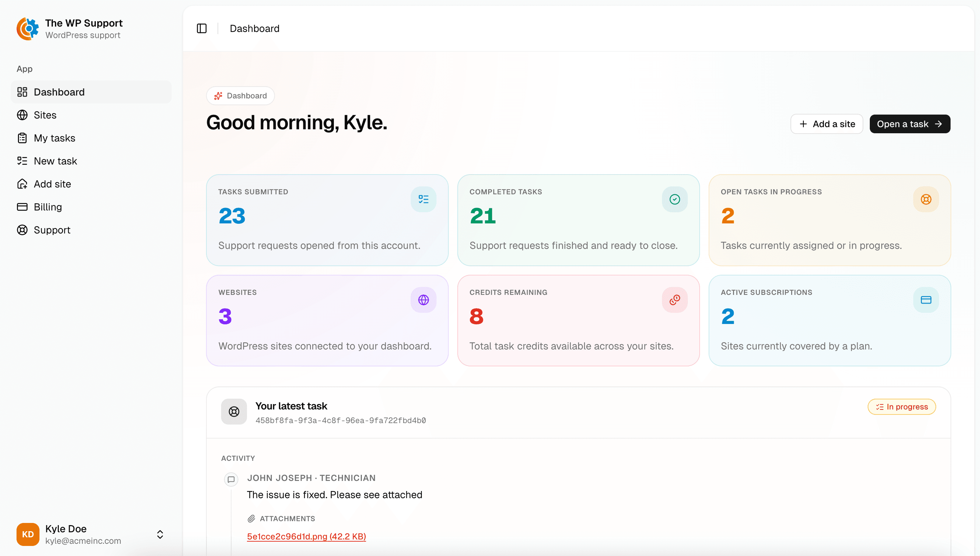
Task: Click John Joseph · Technician author label
Action: (x=311, y=478)
